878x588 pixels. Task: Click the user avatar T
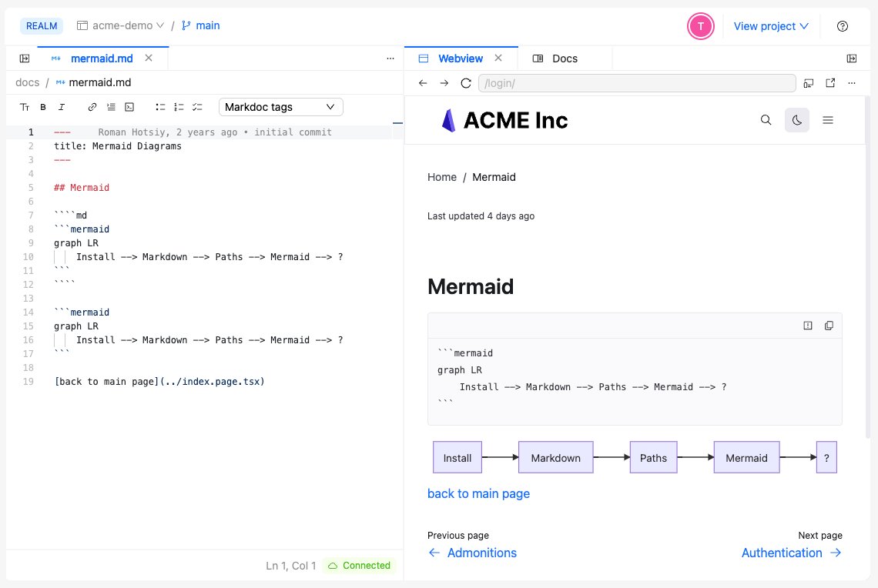[x=701, y=26]
